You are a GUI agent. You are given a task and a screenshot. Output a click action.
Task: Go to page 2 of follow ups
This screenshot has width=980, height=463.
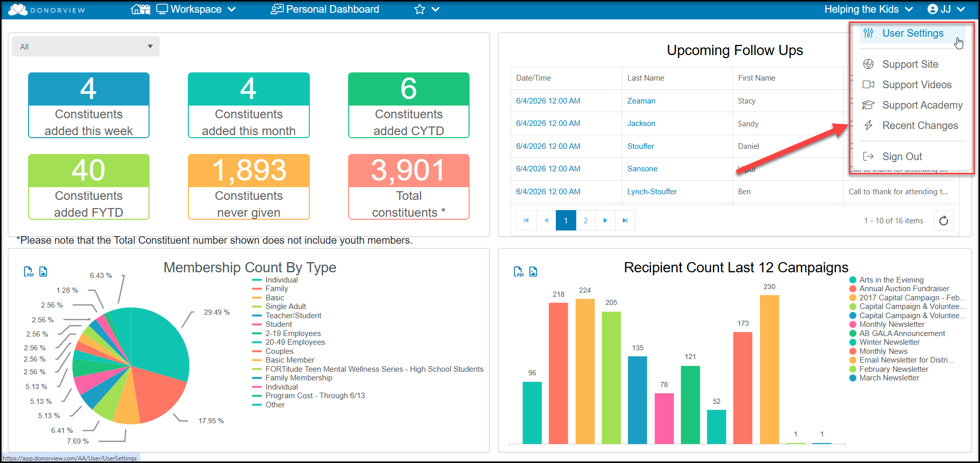[x=585, y=220]
